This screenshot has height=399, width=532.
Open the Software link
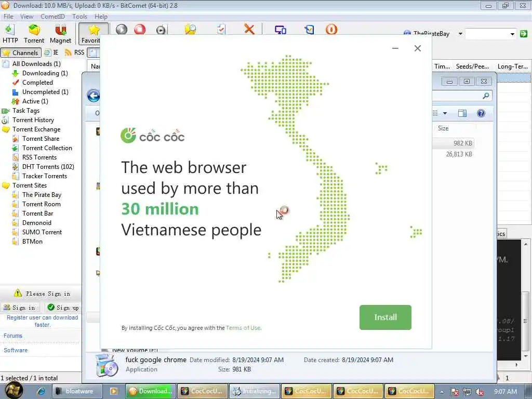[x=15, y=350]
